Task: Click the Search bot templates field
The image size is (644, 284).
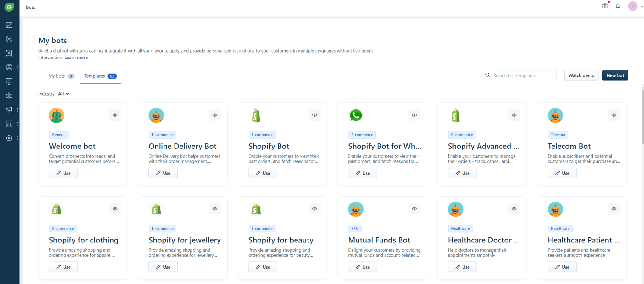Action: click(519, 75)
